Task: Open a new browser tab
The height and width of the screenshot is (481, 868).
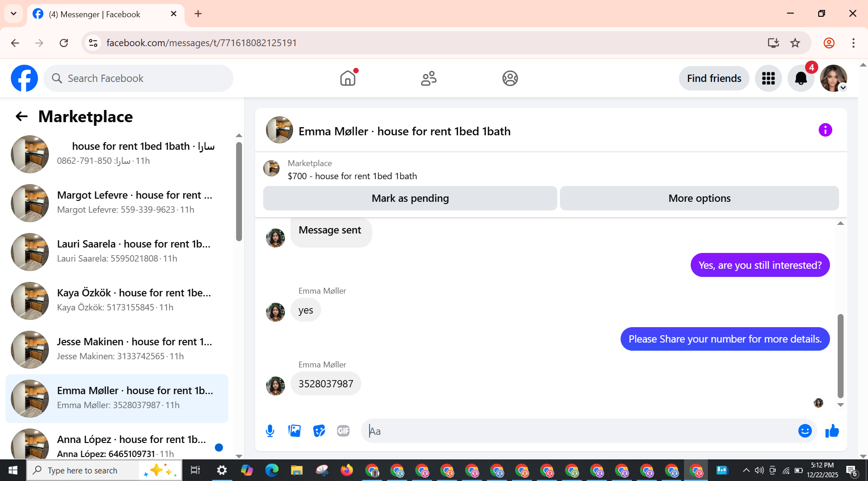Action: [x=198, y=14]
